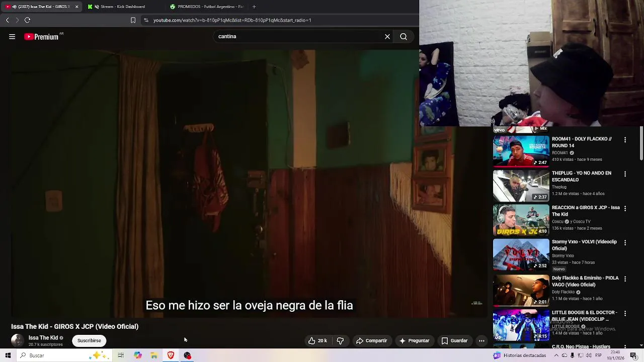Save video with Guardar button
This screenshot has width=644, height=362.
tap(454, 341)
